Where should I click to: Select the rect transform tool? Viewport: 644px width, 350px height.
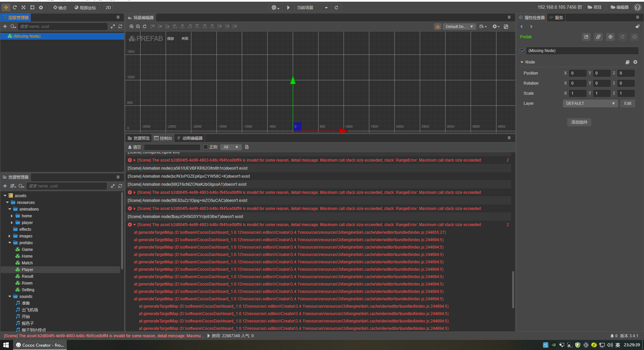pos(32,7)
